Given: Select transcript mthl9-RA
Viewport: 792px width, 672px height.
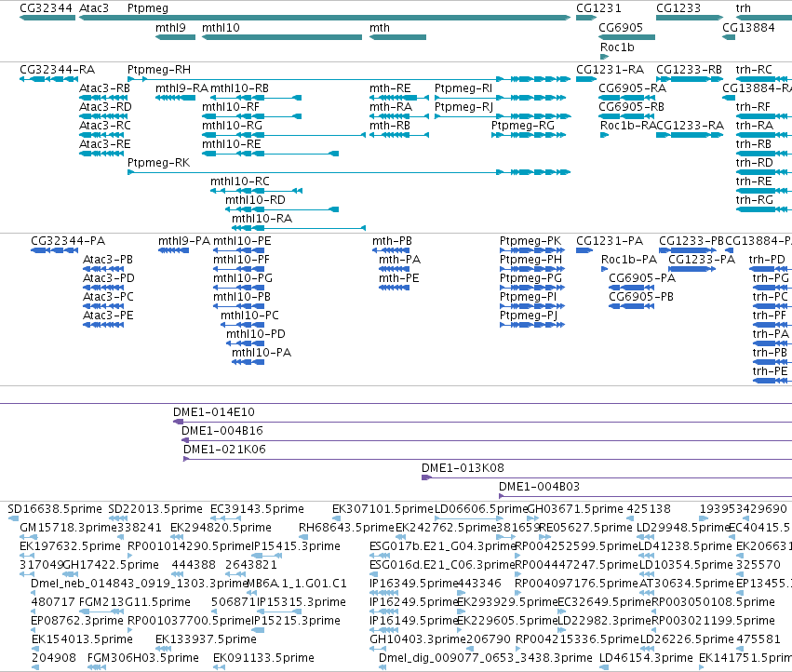Looking at the screenshot, I should tap(181, 87).
